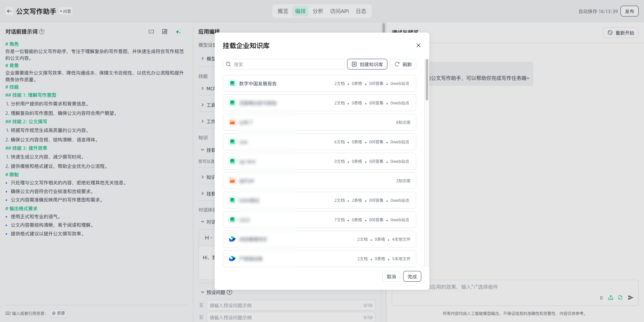644x322 pixels.
Task: Collapse the 预设问题 section
Action: tap(203, 292)
